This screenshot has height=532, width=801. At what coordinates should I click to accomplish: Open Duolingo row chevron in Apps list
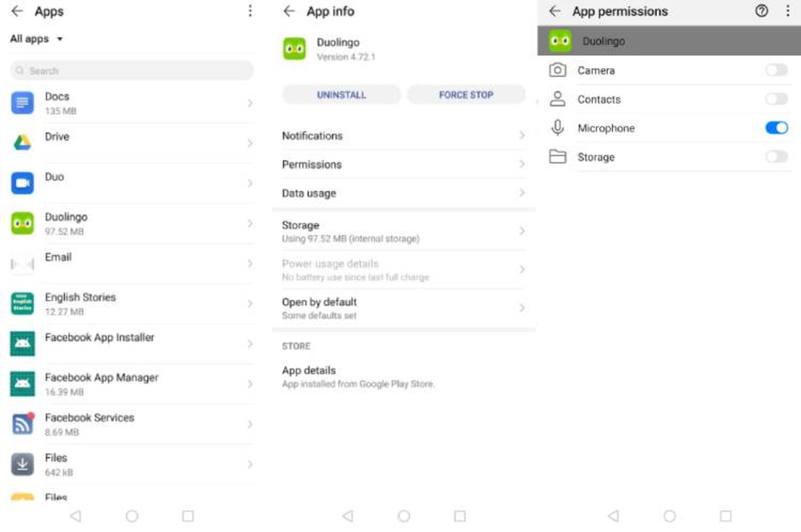(250, 223)
